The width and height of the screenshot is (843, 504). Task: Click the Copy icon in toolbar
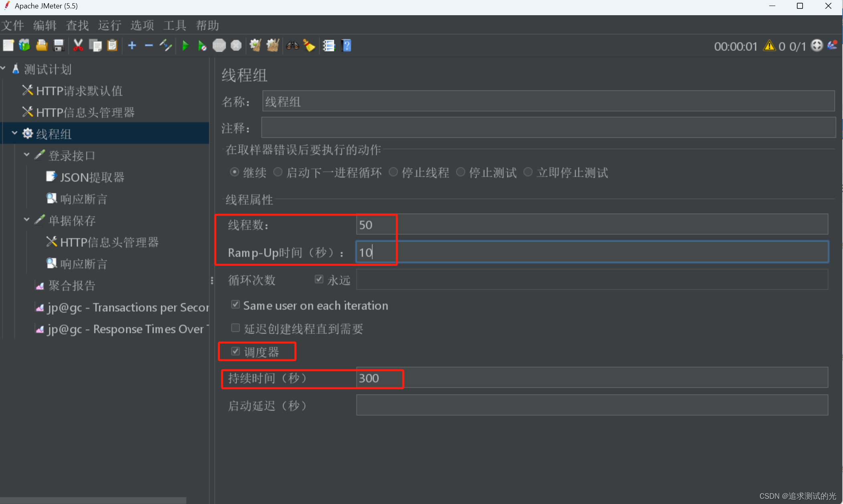pos(95,46)
